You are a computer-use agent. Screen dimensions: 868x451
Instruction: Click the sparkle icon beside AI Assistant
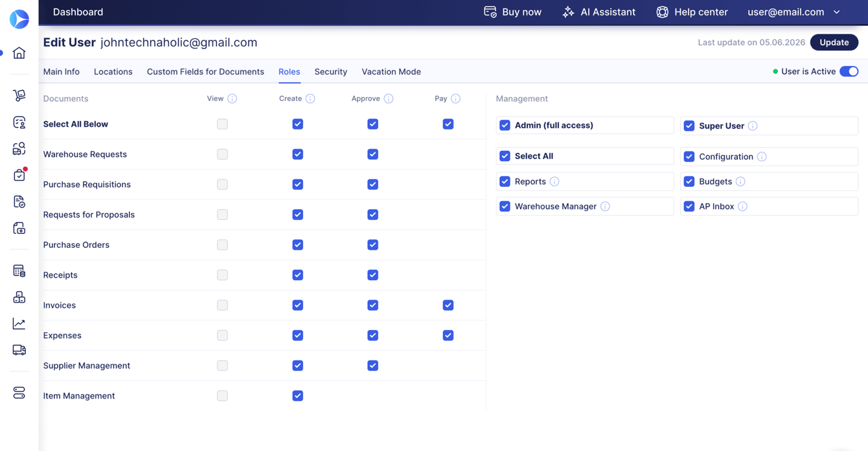pos(568,12)
